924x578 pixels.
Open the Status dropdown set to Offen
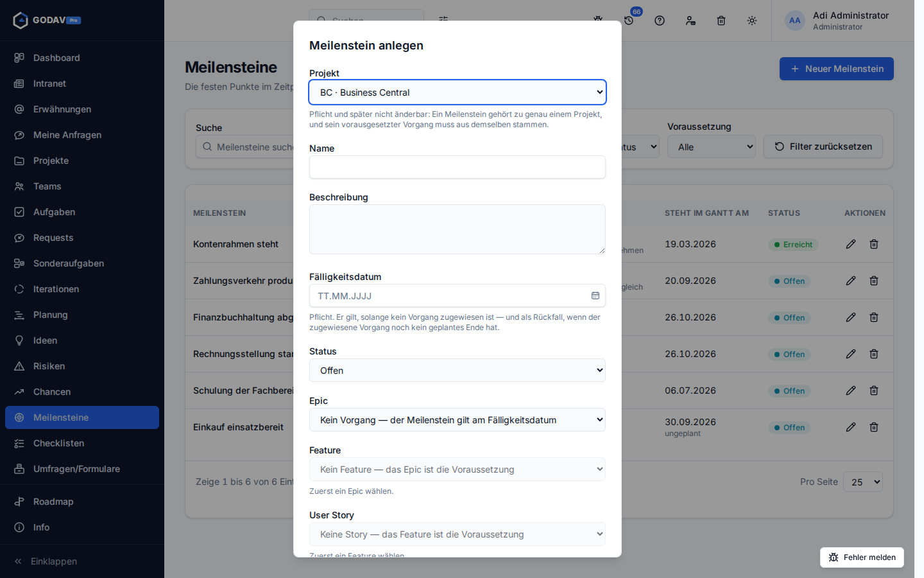click(458, 371)
